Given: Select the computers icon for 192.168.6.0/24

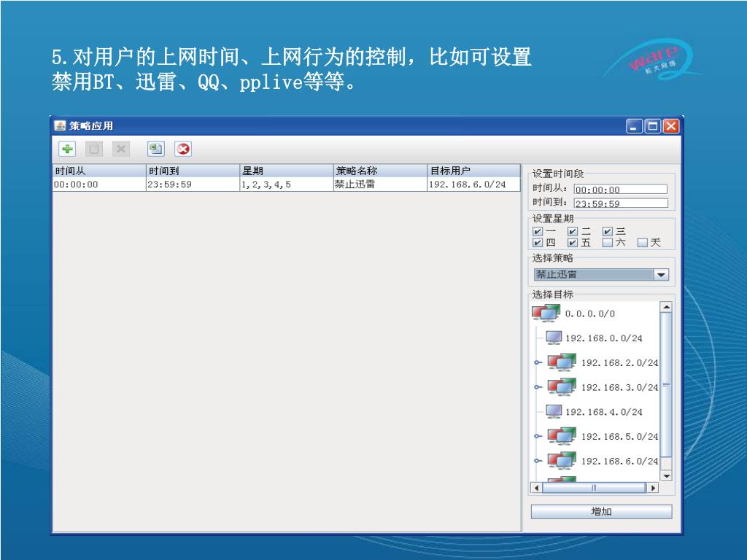Looking at the screenshot, I should tap(562, 461).
